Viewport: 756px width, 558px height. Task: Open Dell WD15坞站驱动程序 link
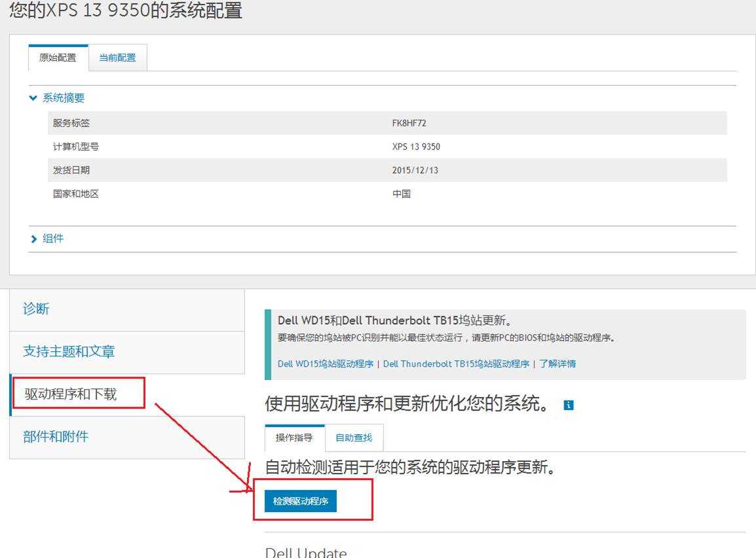(x=326, y=363)
